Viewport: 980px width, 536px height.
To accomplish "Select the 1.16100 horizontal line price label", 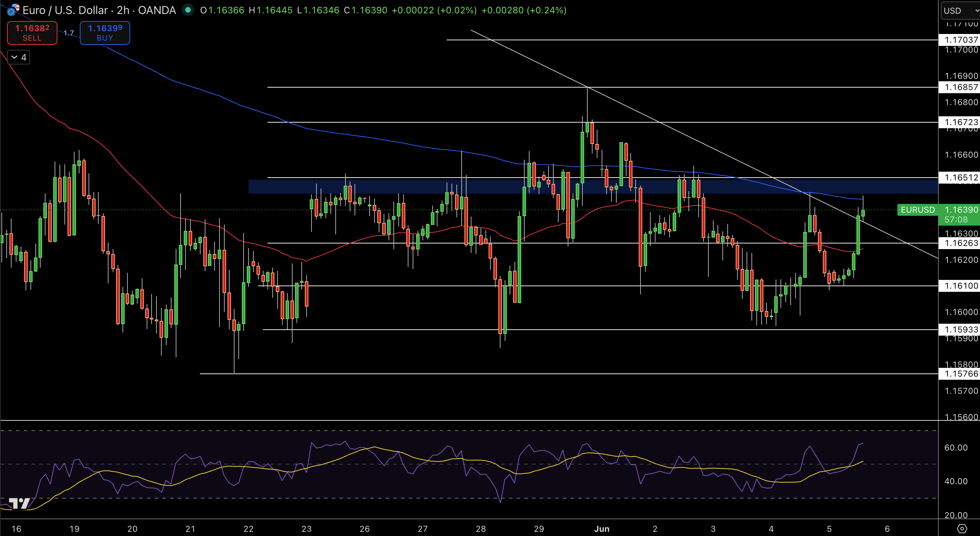I will (x=959, y=286).
